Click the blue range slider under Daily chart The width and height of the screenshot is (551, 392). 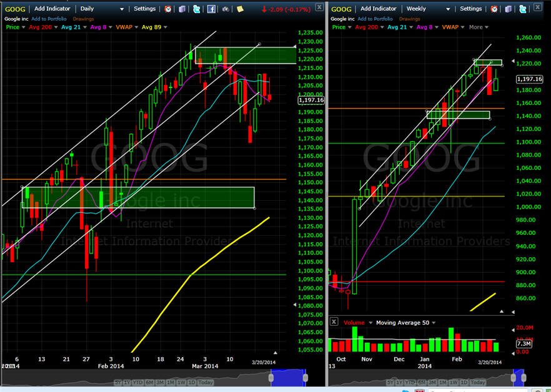[288, 378]
